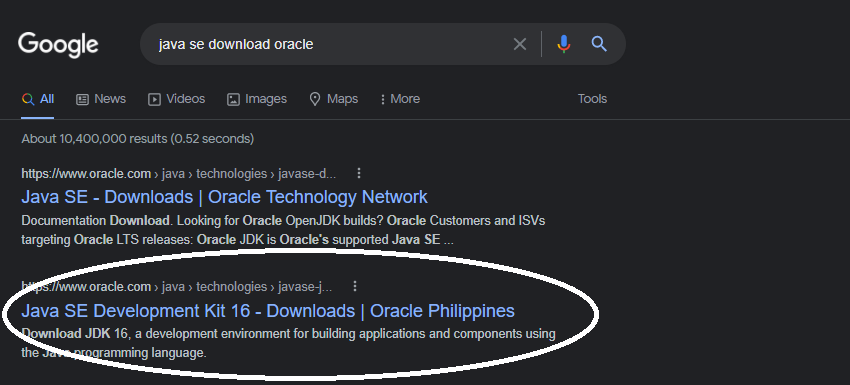Open the Tools search options

pyautogui.click(x=592, y=99)
